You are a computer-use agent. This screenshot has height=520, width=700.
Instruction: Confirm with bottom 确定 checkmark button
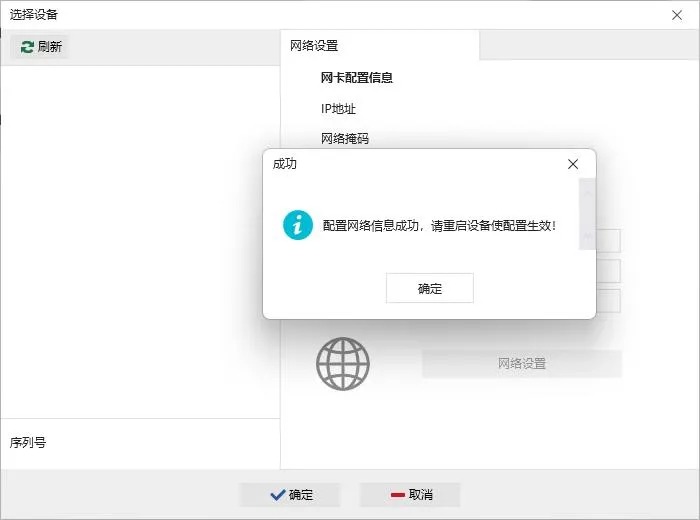coord(290,495)
